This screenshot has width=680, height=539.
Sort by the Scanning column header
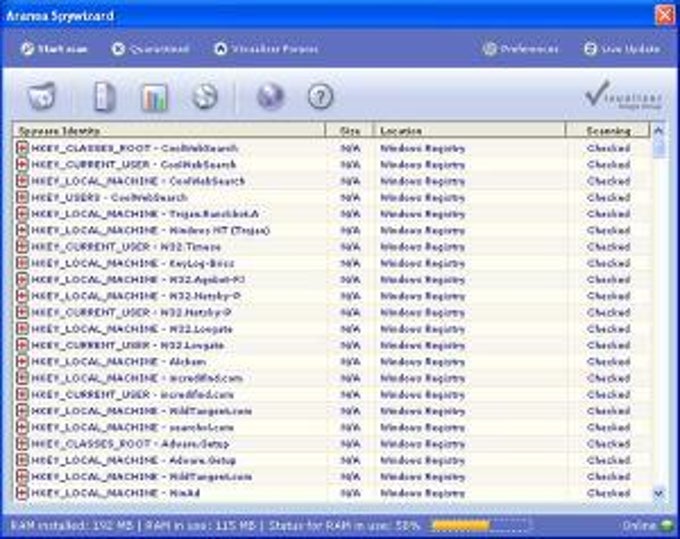[608, 131]
